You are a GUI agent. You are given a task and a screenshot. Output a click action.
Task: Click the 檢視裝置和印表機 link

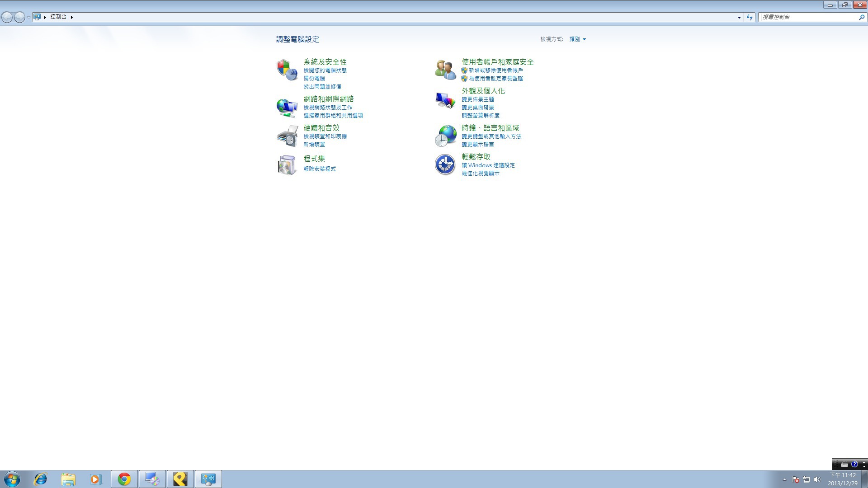point(325,136)
